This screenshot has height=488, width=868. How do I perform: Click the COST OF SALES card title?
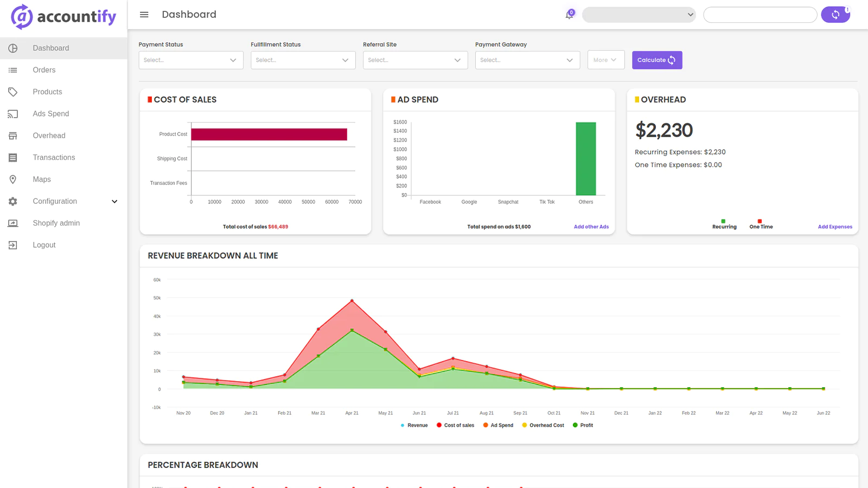tap(185, 100)
